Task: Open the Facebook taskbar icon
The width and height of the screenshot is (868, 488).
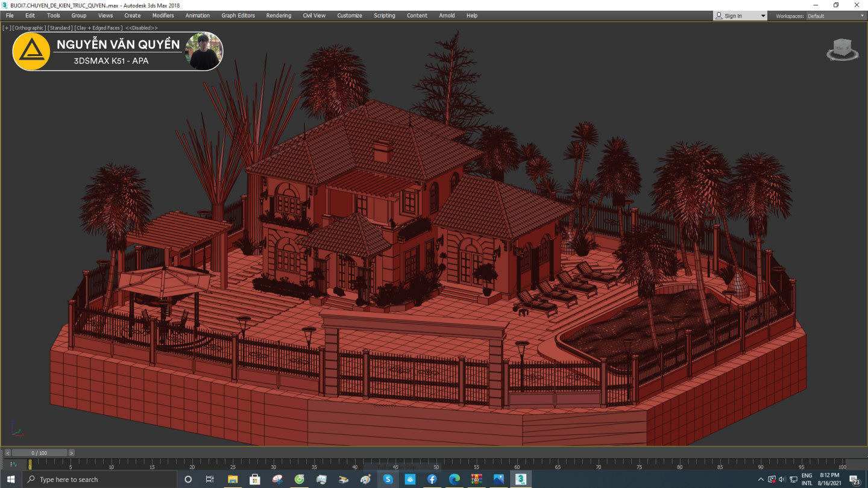Action: pyautogui.click(x=432, y=479)
